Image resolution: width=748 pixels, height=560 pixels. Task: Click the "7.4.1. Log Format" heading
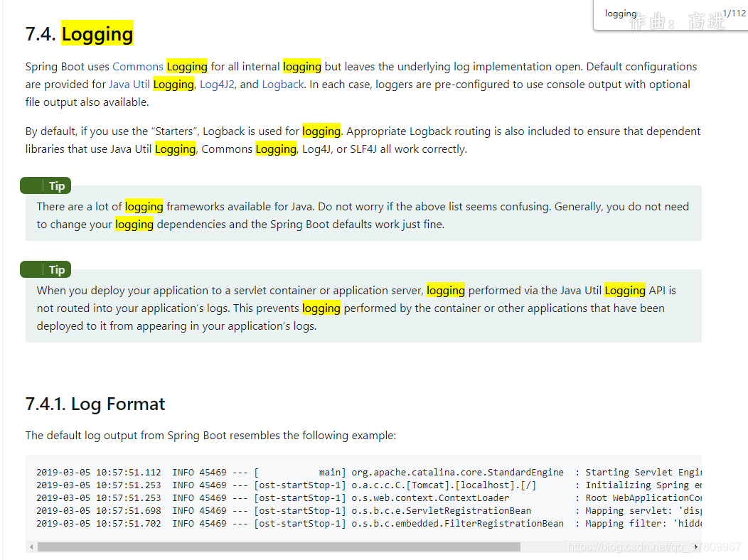95,404
